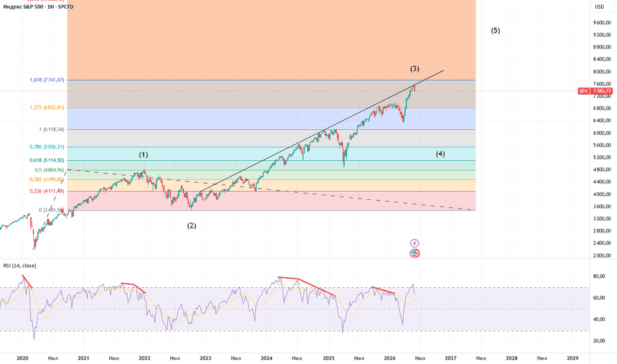Click the Fibonacci 0,382 level label
This screenshot has width=617, height=364.
click(x=47, y=179)
